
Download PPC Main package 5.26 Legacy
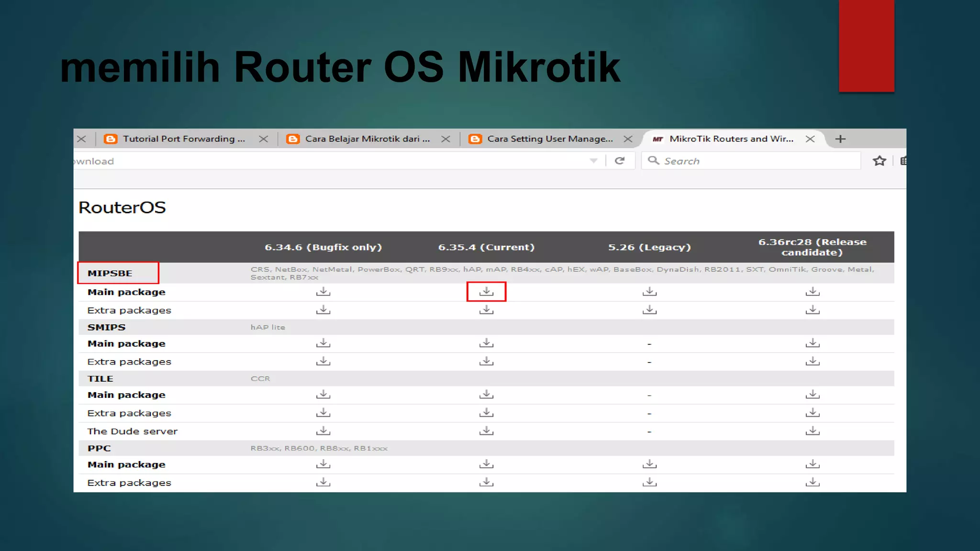click(x=649, y=464)
